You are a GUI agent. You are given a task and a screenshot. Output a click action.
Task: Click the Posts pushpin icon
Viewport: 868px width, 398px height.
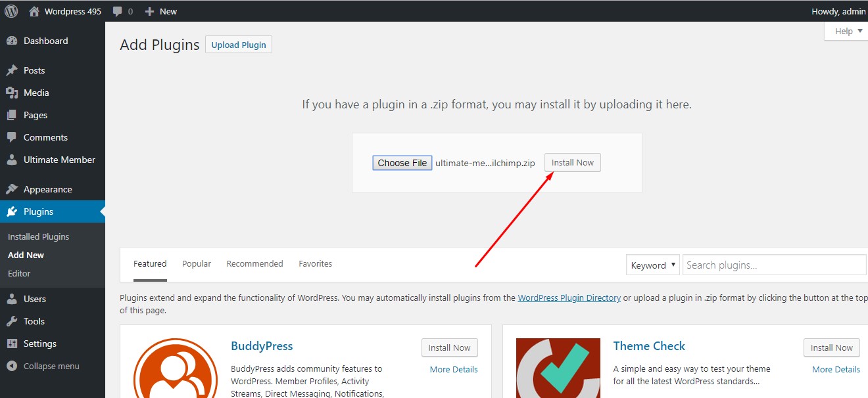click(12, 70)
